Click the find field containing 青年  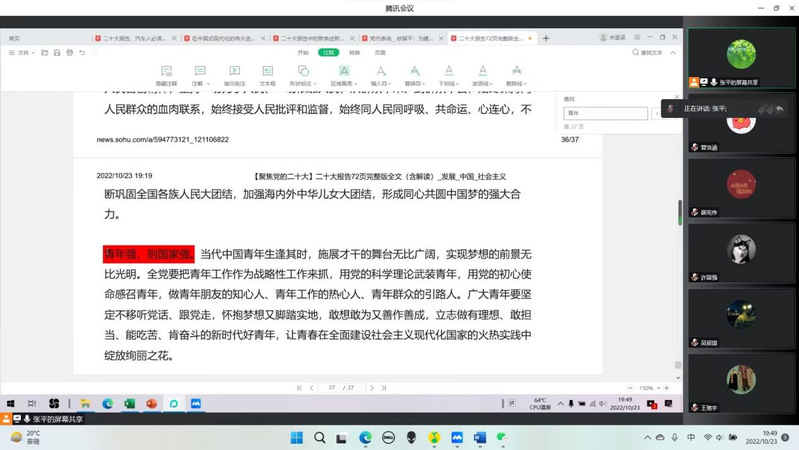[x=605, y=113]
